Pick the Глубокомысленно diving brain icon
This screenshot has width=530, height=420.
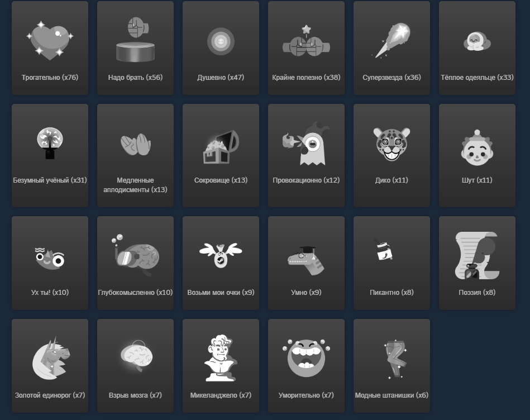[x=135, y=255]
